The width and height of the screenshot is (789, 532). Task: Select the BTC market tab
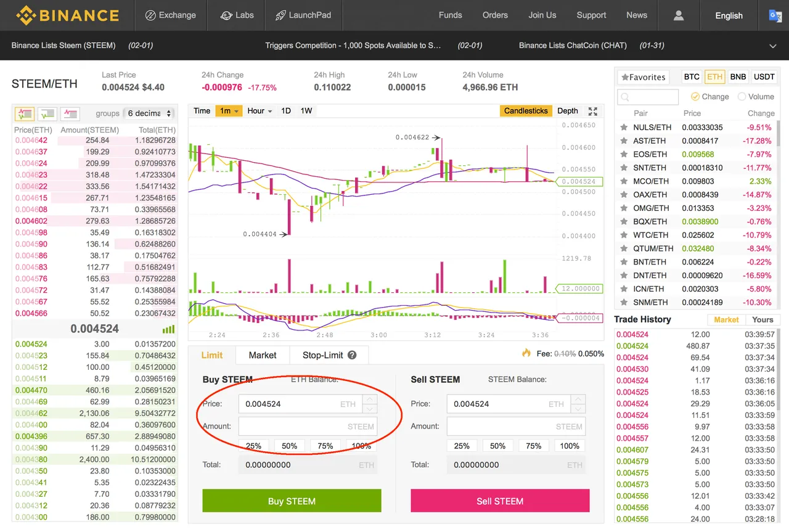pyautogui.click(x=692, y=77)
